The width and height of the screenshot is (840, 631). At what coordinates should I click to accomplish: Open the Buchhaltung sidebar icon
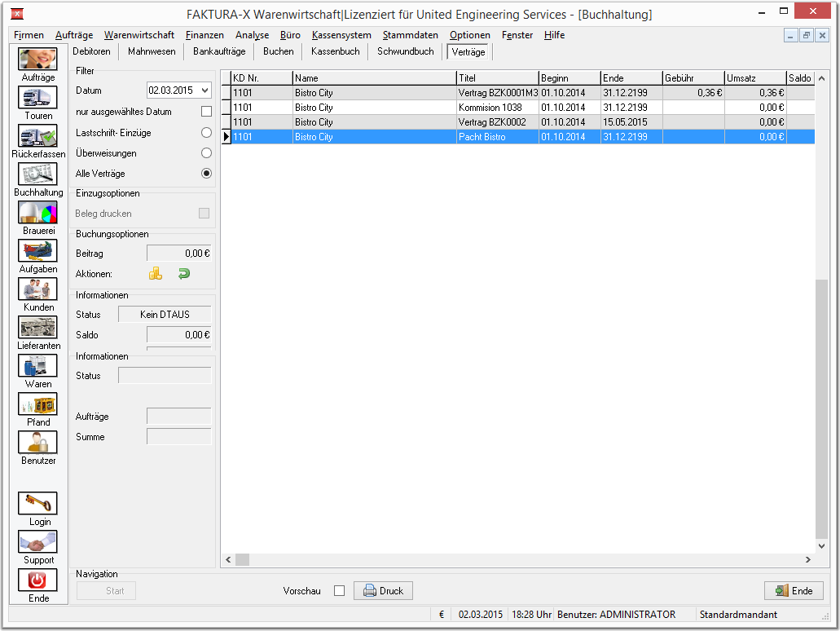tap(37, 174)
